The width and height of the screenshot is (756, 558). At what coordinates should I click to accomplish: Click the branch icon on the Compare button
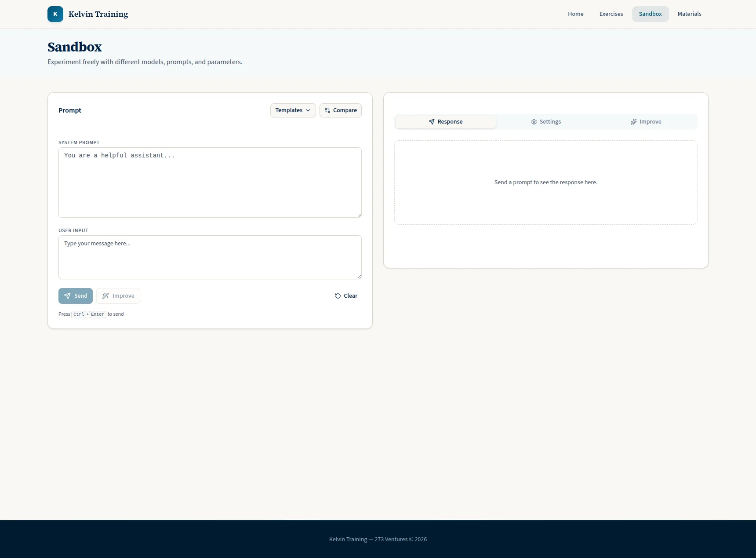327,110
